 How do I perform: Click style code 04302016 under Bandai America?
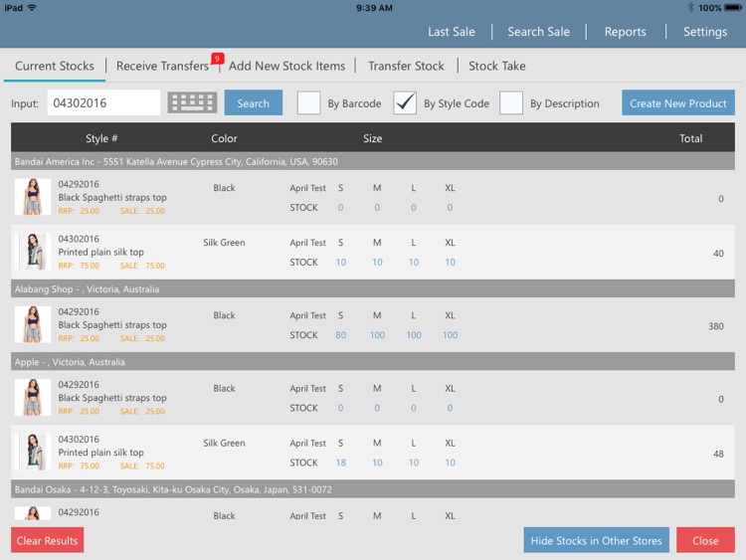pyautogui.click(x=79, y=239)
